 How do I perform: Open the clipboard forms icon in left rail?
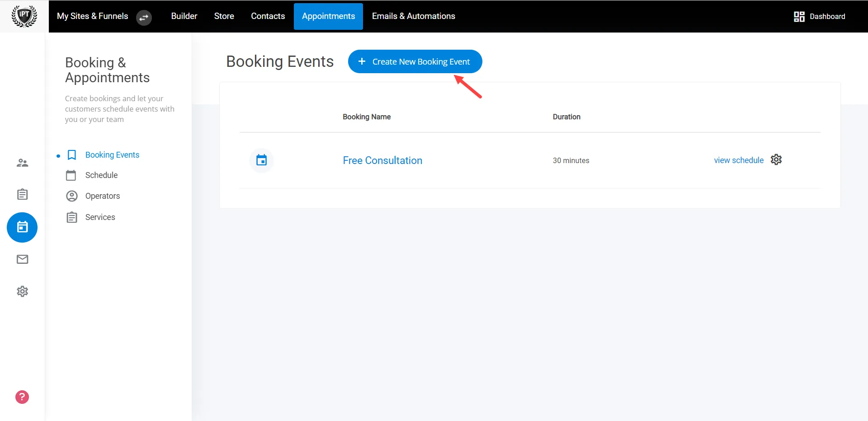coord(22,194)
